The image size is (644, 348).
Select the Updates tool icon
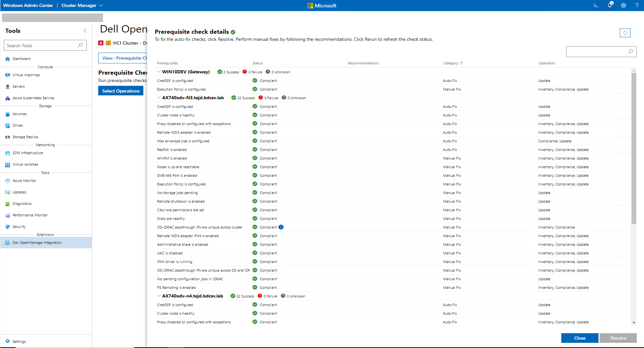(7, 192)
